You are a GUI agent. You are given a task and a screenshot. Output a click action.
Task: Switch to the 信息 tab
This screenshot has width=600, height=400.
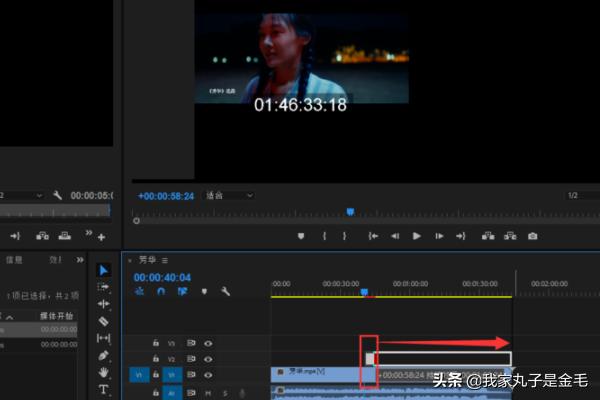pos(14,260)
